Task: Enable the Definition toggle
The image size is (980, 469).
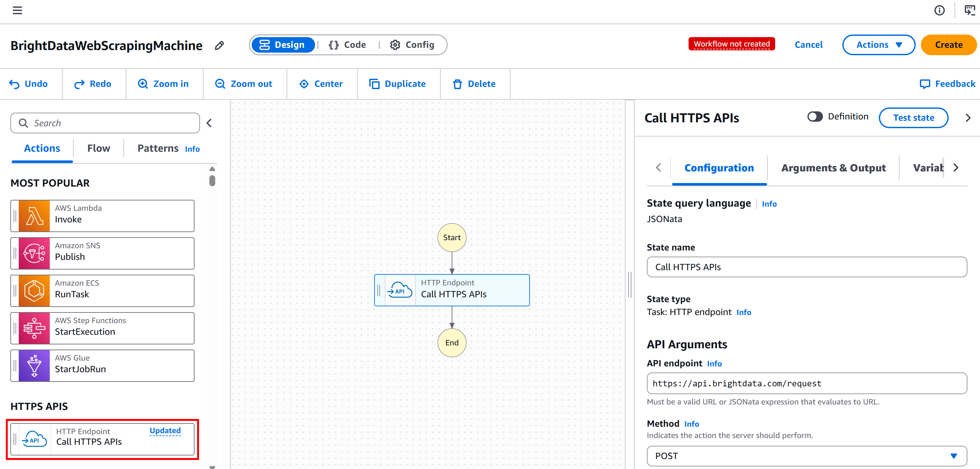Action: coord(815,116)
